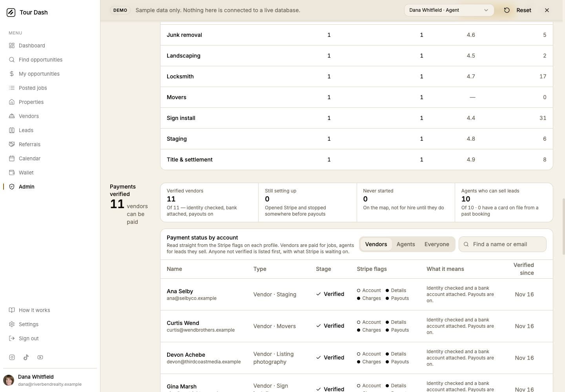Click the Posted jobs list icon
The image size is (565, 392).
(12, 88)
